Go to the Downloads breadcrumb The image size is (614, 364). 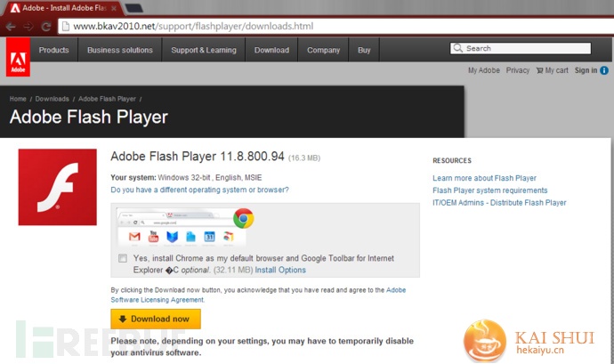(53, 99)
